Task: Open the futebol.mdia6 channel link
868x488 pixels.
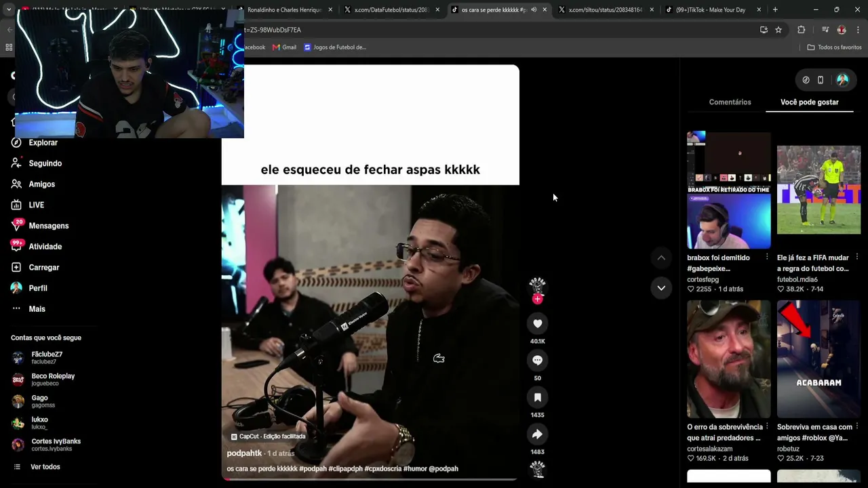Action: point(797,279)
